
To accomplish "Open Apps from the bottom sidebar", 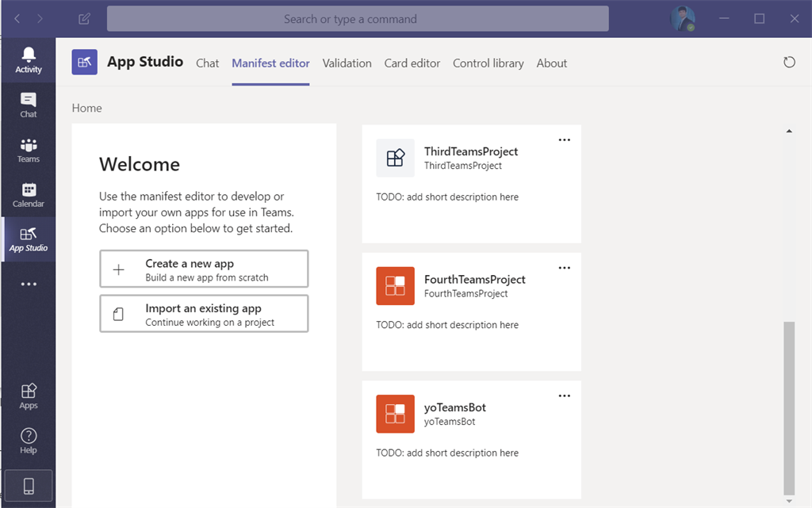I will click(28, 396).
